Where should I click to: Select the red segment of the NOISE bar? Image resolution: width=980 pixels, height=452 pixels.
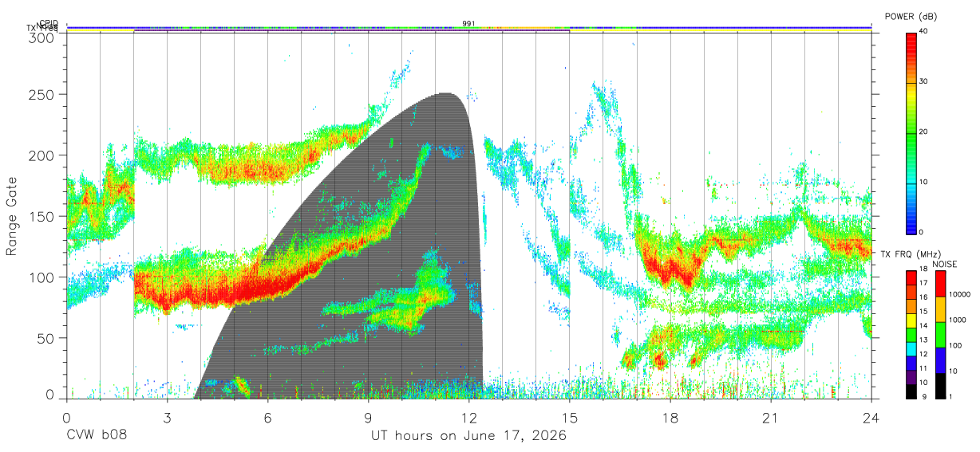coord(939,284)
